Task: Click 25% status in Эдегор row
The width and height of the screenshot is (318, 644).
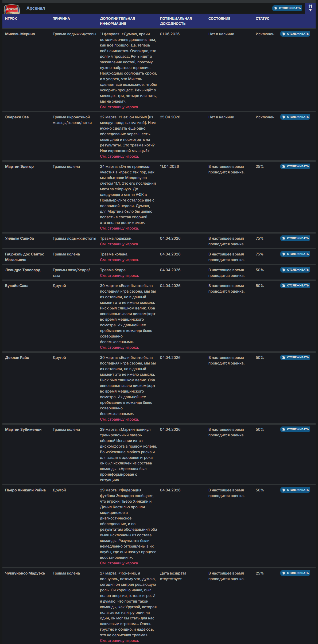Action: 259,167
